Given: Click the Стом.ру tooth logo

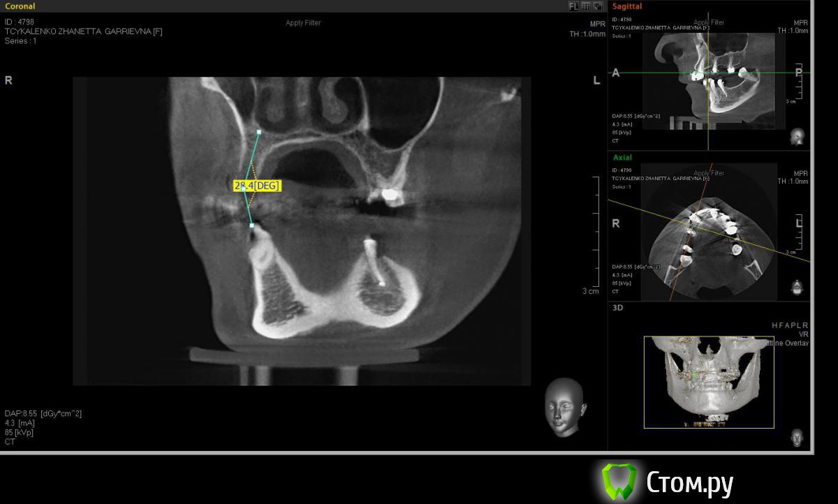Looking at the screenshot, I should tap(619, 481).
